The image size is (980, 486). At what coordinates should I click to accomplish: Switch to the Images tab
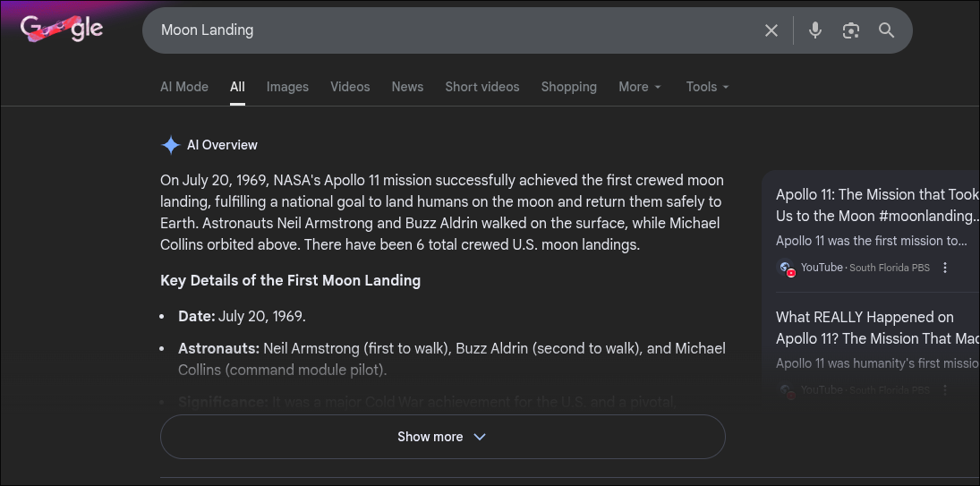287,87
